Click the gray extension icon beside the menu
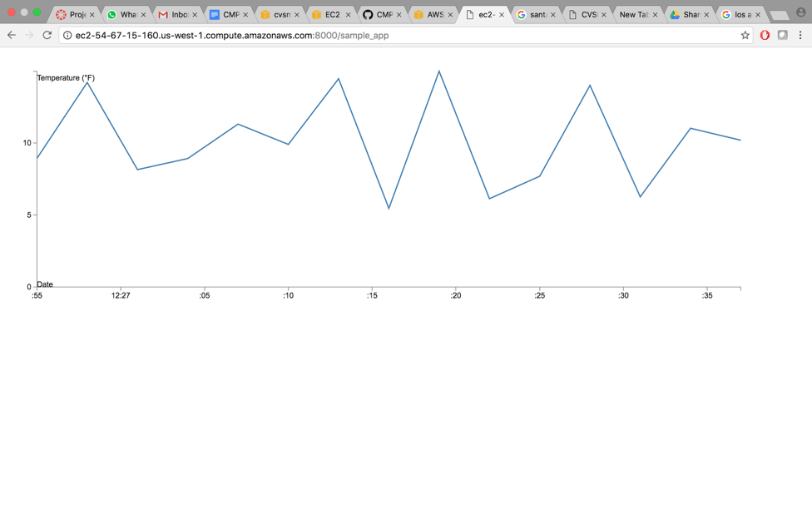This screenshot has height=508, width=812. point(783,35)
